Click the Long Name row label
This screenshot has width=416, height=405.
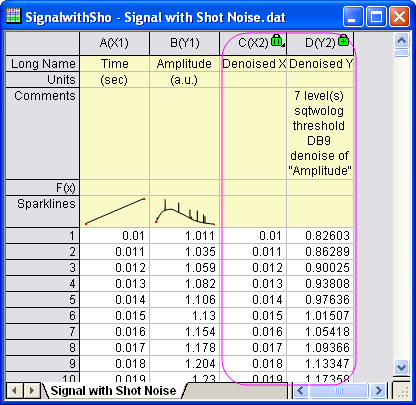coord(43,64)
